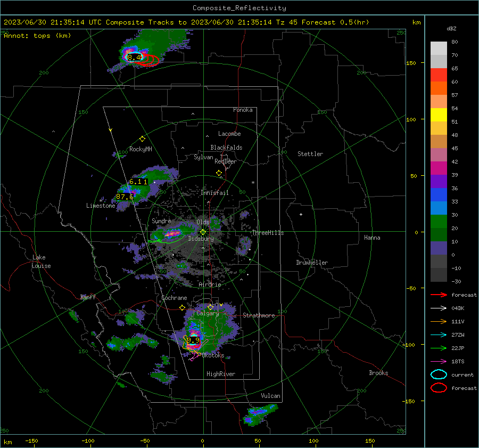
Task: Click the Cochrane label
Action: (174, 298)
